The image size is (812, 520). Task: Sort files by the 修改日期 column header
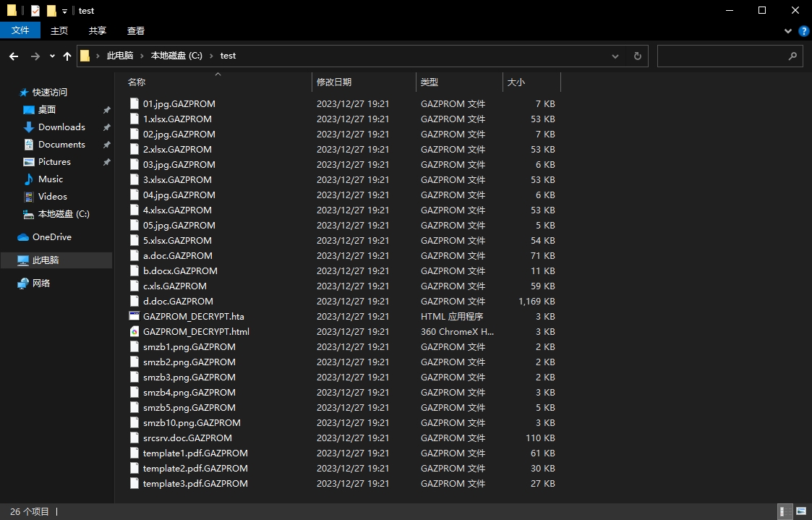coord(364,82)
